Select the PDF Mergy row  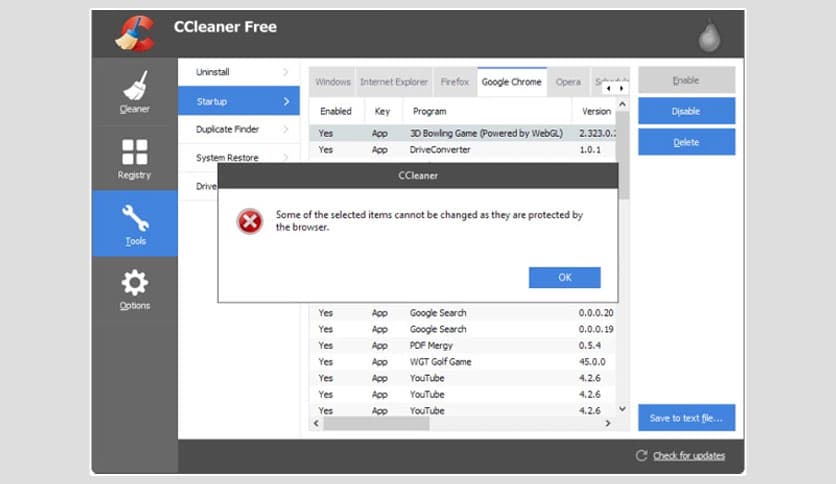point(432,345)
